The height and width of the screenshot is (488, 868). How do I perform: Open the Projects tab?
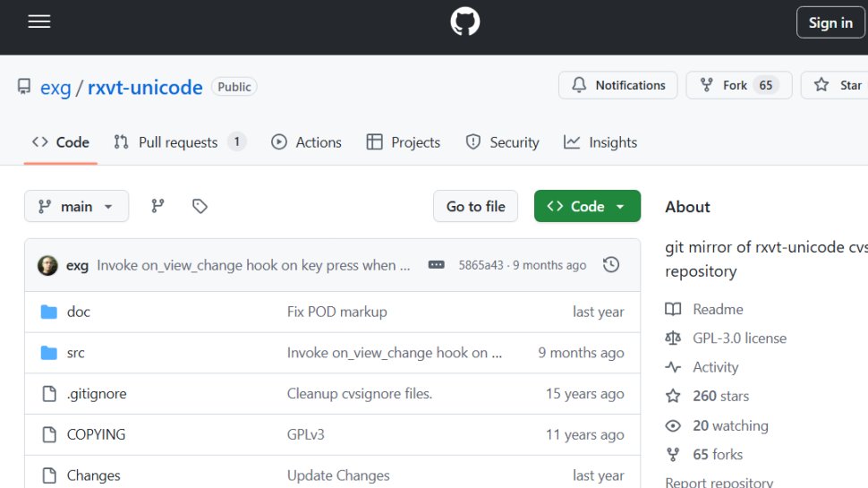pyautogui.click(x=403, y=142)
